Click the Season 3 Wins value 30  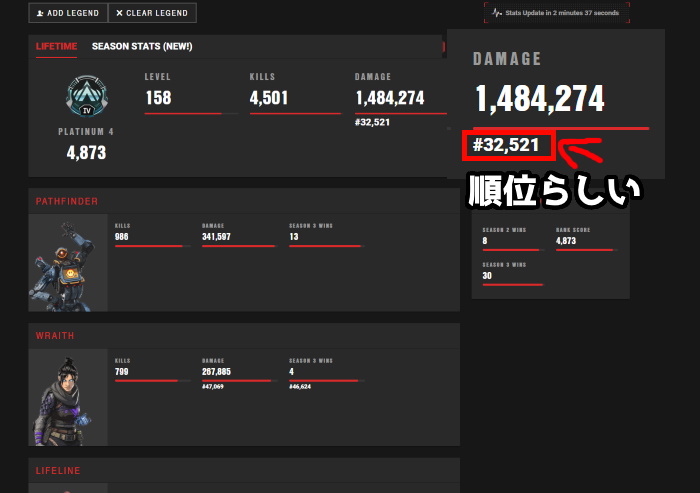[487, 276]
